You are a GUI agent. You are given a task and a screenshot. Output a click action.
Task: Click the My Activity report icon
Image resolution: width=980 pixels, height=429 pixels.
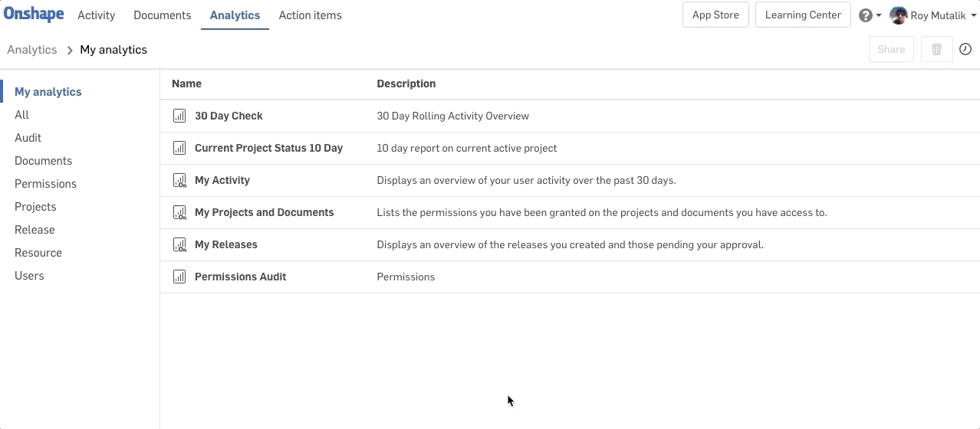point(179,180)
